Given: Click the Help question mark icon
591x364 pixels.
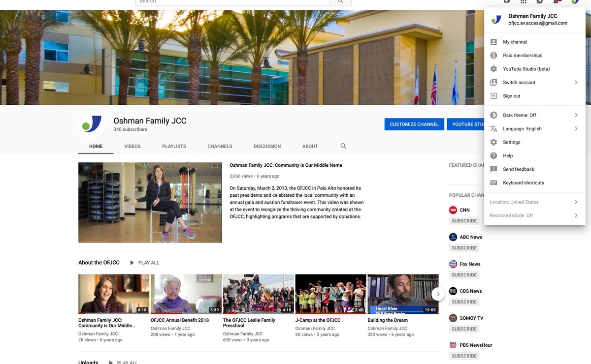Looking at the screenshot, I should coord(493,156).
